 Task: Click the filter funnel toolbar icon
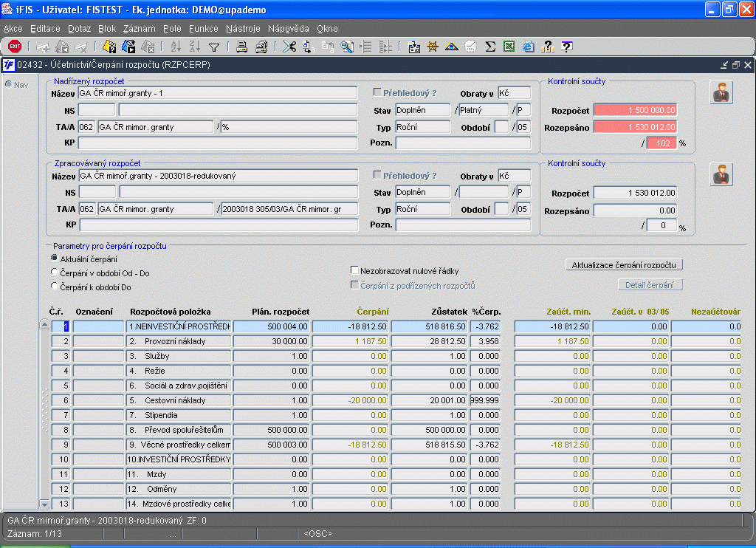[x=214, y=47]
